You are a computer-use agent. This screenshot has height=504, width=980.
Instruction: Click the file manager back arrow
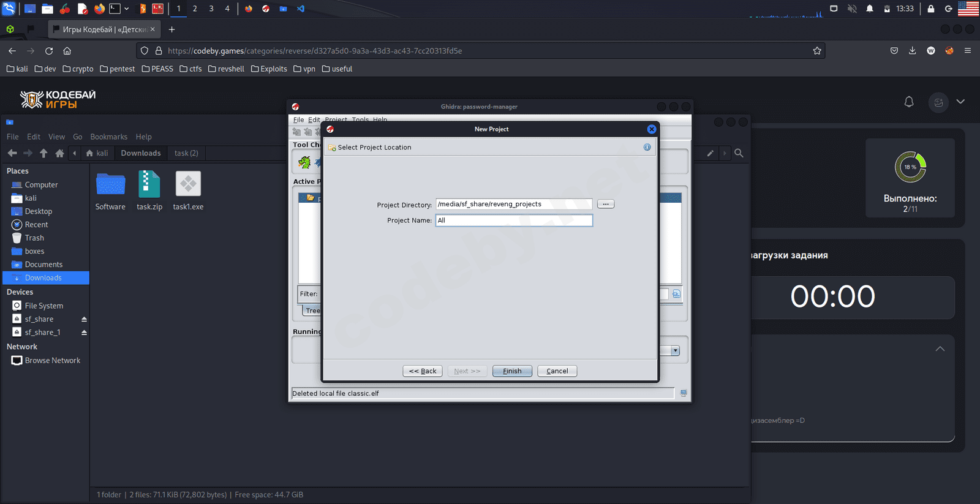[12, 153]
